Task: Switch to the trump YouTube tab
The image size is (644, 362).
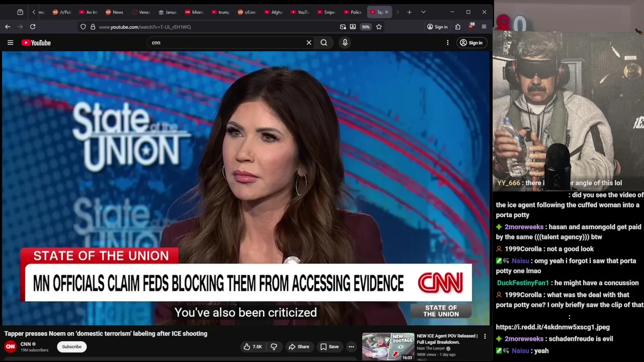Action: point(220,12)
